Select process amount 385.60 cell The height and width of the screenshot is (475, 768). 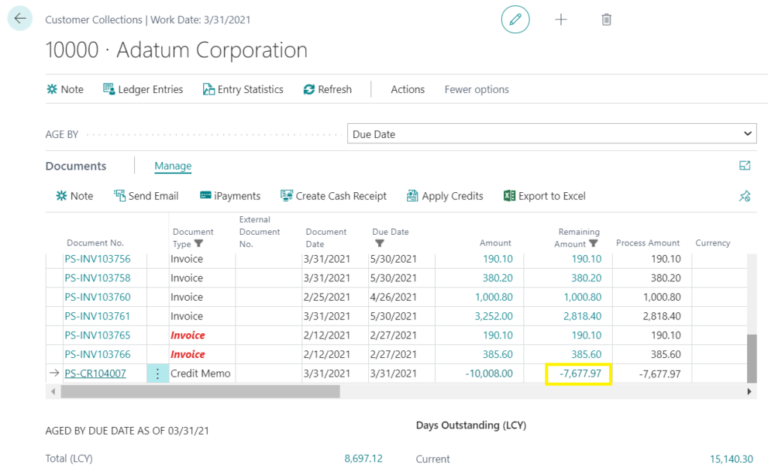(666, 355)
